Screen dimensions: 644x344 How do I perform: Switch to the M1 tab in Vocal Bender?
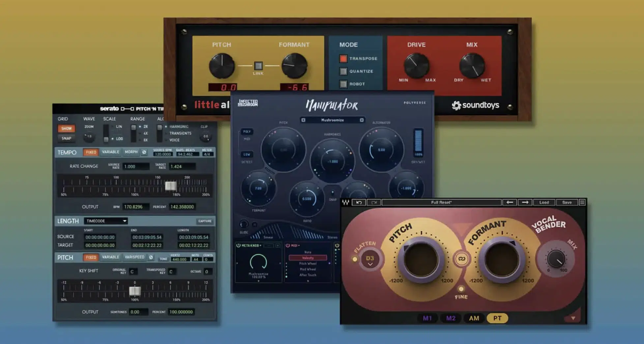(x=427, y=318)
